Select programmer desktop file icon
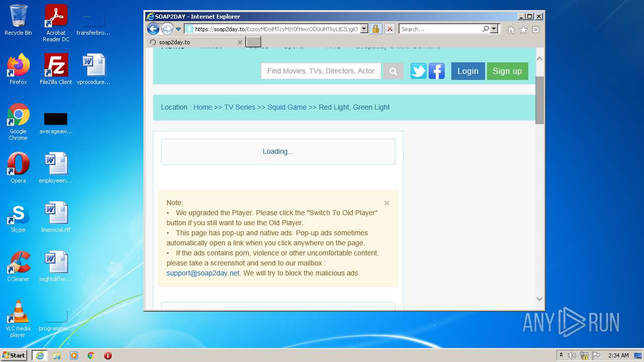Image resolution: width=644 pixels, height=362 pixels. (x=56, y=320)
